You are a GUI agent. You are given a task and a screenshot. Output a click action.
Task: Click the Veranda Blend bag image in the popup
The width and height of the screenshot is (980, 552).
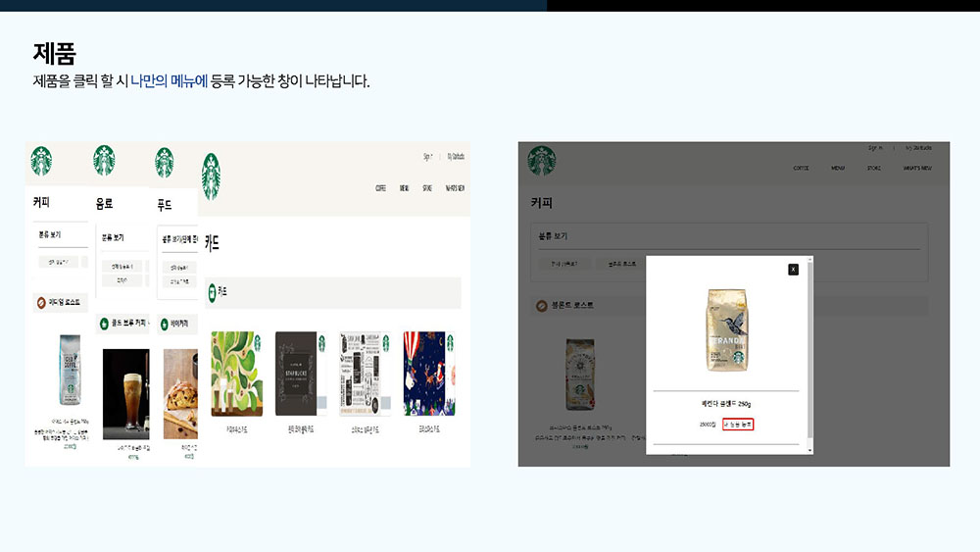tap(727, 330)
